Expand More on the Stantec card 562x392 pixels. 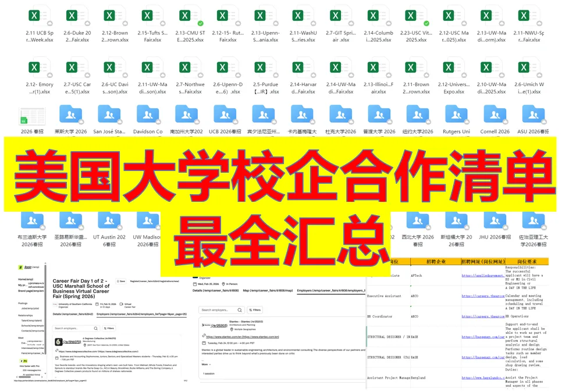point(206,365)
